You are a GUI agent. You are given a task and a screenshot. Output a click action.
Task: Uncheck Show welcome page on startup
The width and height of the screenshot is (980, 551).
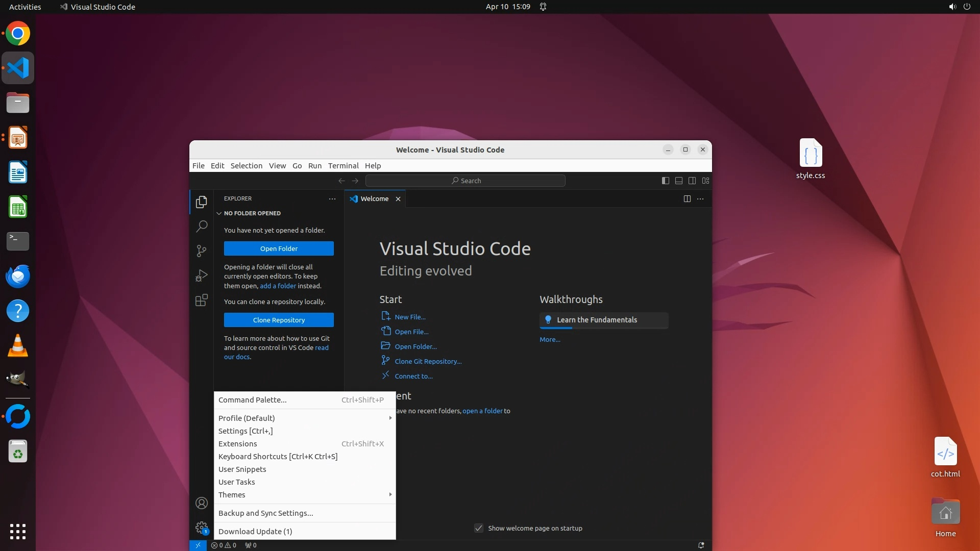click(x=479, y=528)
